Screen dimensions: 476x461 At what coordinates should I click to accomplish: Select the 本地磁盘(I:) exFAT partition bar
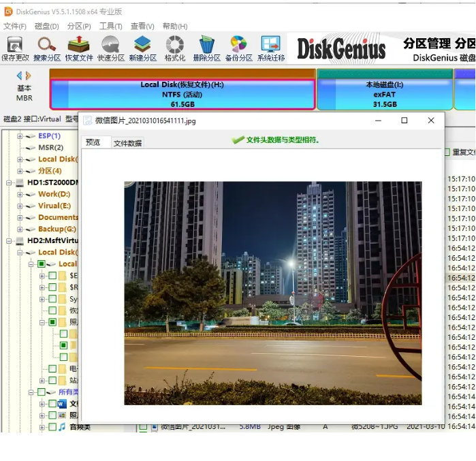pyautogui.click(x=385, y=95)
